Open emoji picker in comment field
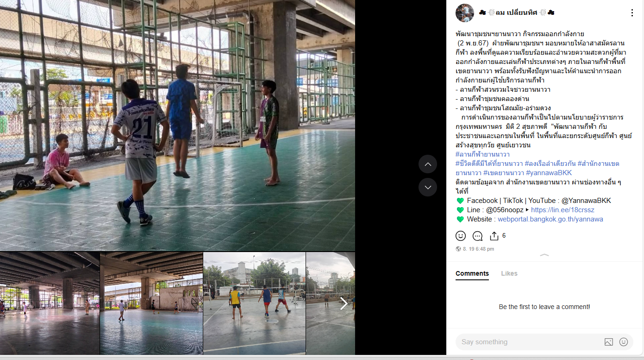 pos(624,342)
